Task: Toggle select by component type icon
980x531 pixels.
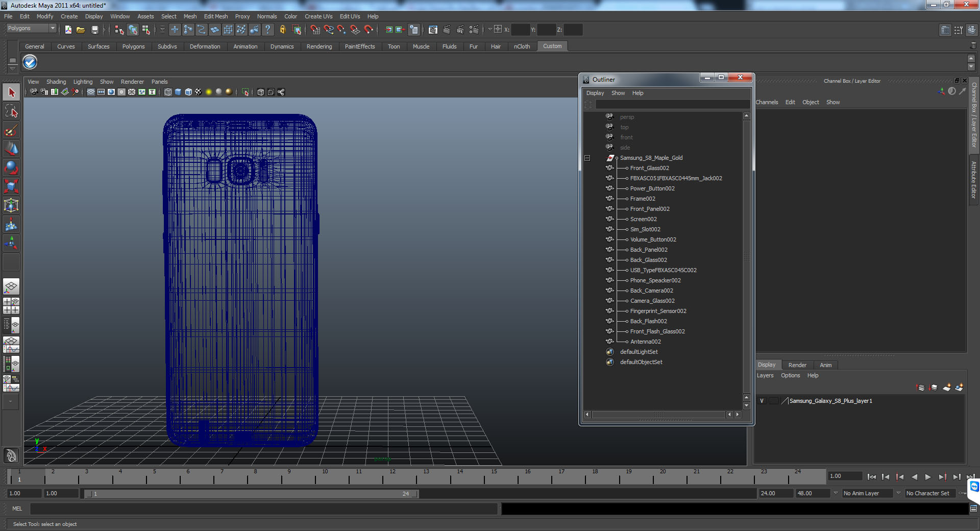Action: click(x=146, y=30)
